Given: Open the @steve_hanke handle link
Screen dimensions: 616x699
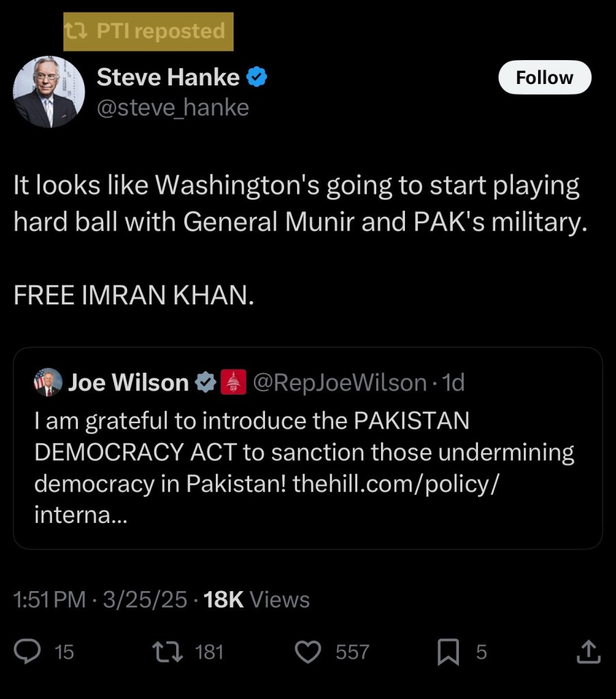Looking at the screenshot, I should (x=173, y=108).
